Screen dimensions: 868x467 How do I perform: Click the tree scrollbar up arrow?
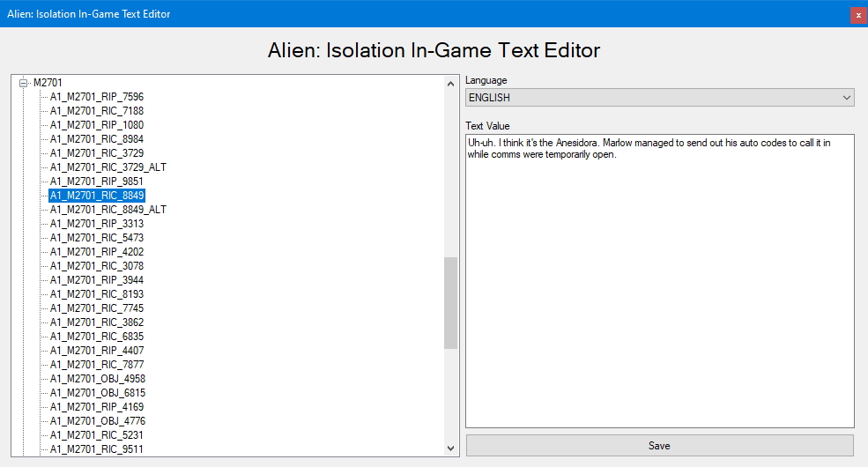[450, 84]
